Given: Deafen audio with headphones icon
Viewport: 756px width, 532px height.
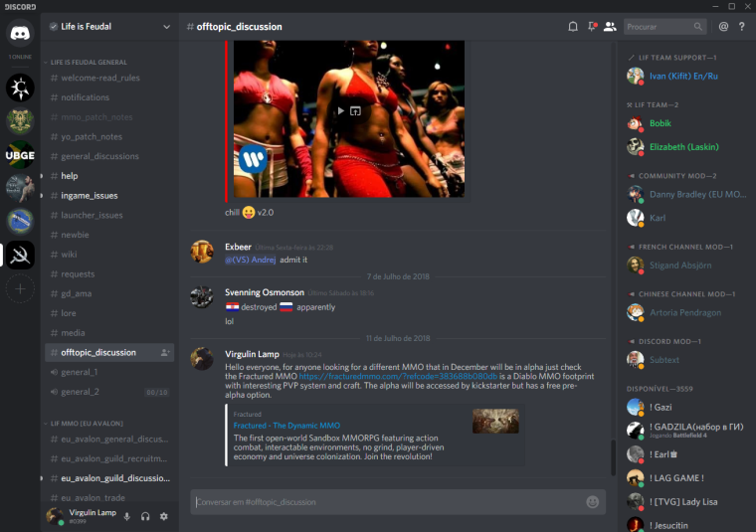Looking at the screenshot, I should [x=145, y=516].
